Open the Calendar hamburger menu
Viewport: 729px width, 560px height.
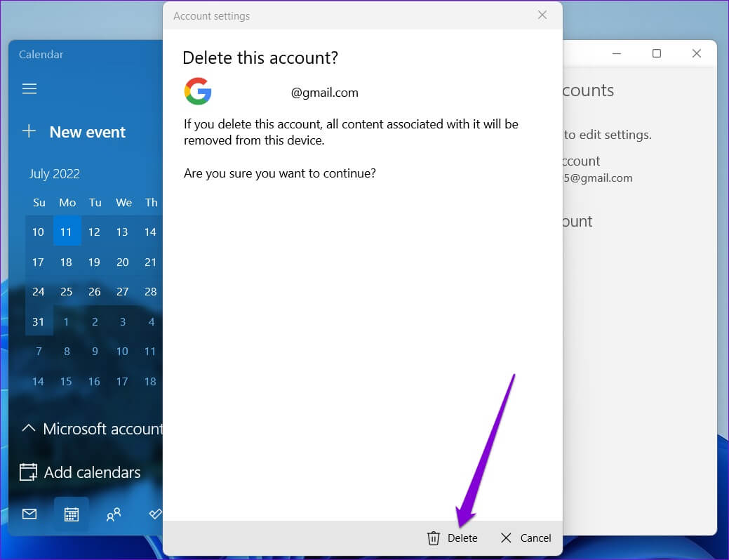click(29, 88)
